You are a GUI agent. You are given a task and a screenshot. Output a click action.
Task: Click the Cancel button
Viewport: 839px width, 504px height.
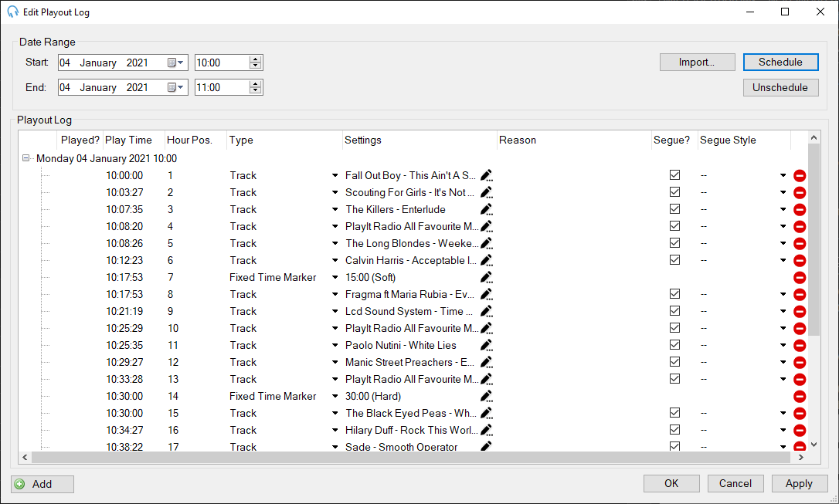pyautogui.click(x=735, y=484)
